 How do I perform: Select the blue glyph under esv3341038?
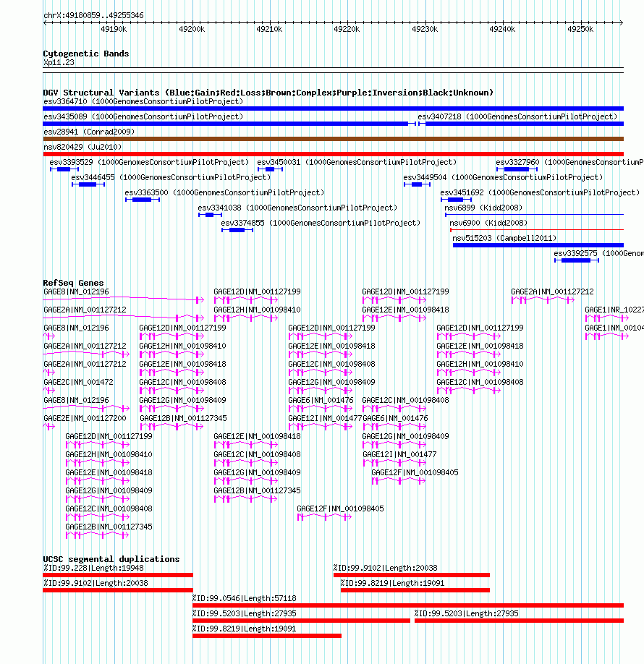(210, 215)
